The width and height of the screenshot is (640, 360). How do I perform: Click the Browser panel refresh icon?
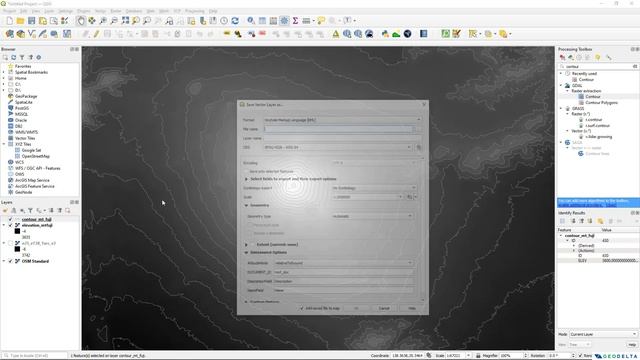pos(13,58)
